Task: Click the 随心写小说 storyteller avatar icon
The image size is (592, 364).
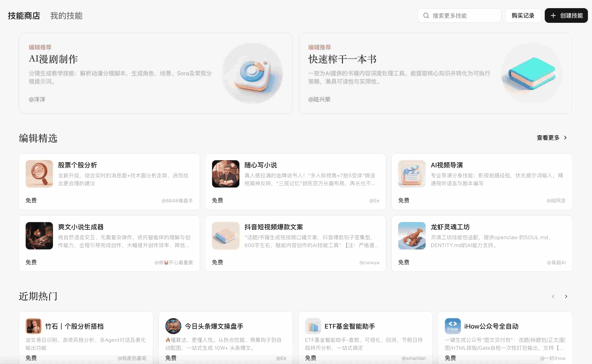Action: click(226, 174)
